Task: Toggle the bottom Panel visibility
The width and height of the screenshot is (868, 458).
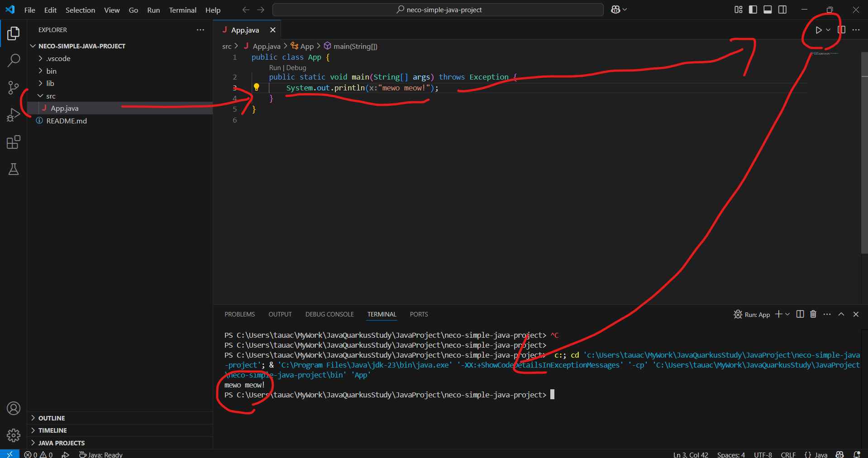Action: (768, 9)
